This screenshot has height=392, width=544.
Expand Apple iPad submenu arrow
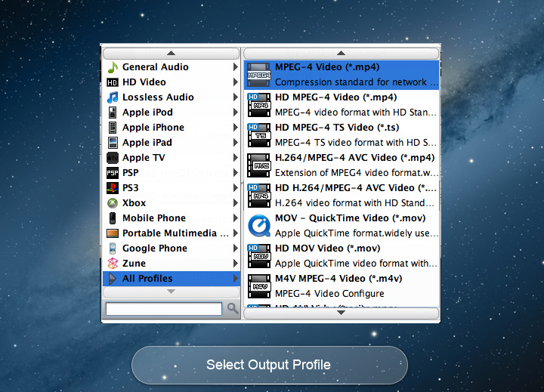[236, 143]
